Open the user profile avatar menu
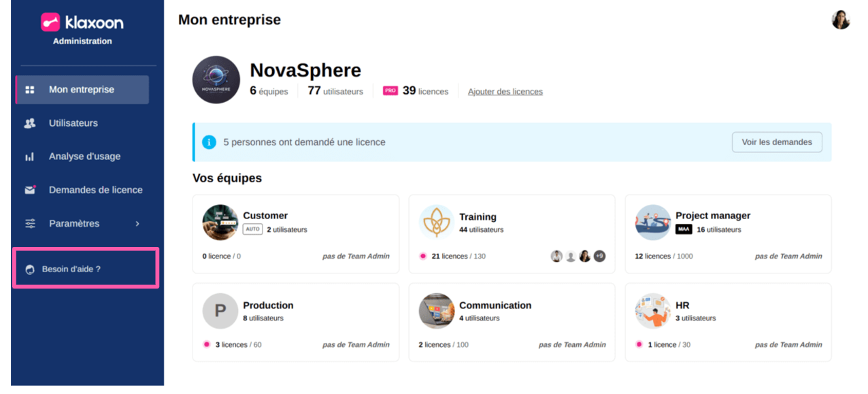This screenshot has height=394, width=868. [841, 20]
